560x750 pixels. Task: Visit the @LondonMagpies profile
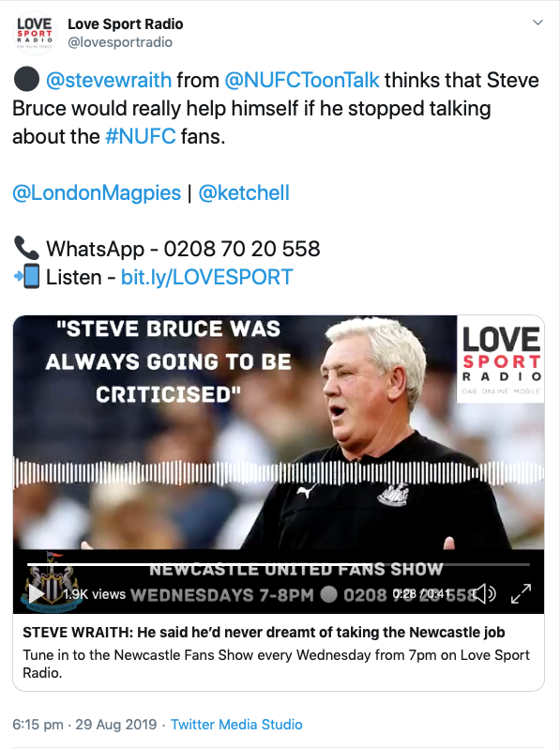pos(97,192)
